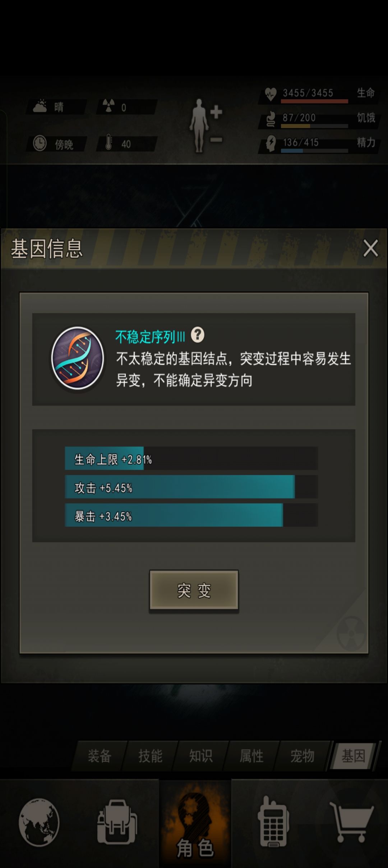
Task: Open the walkie-talkie radio icon
Action: [x=273, y=822]
